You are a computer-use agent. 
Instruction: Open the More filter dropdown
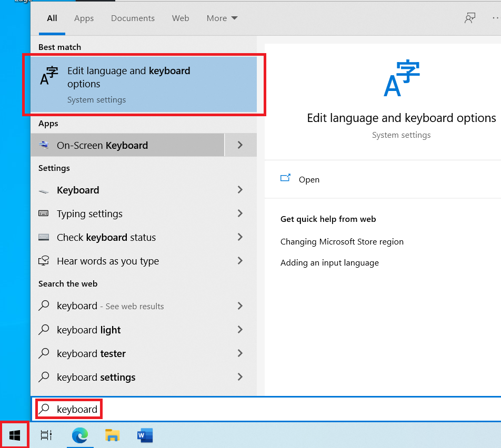[222, 18]
